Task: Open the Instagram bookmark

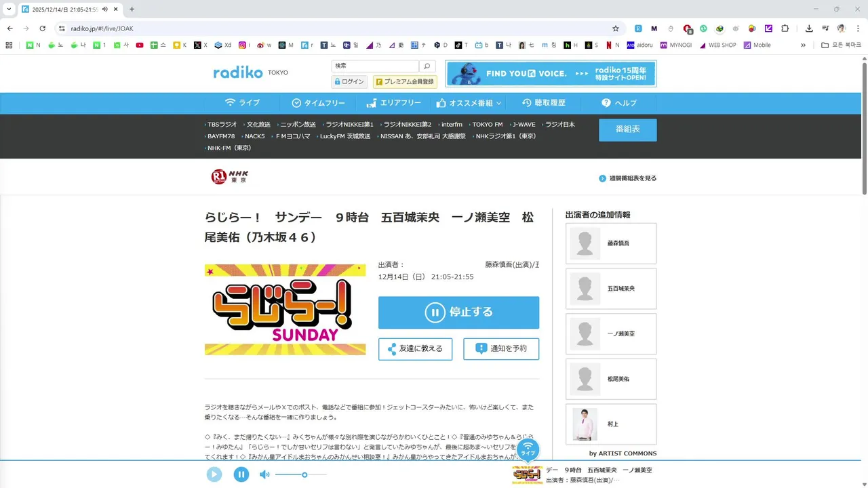Action: (x=244, y=45)
